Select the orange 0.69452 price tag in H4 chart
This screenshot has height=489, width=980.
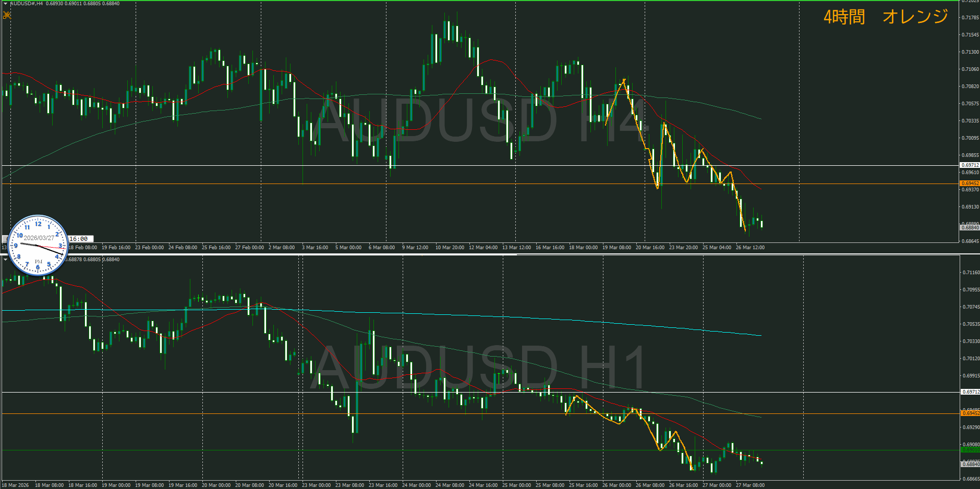coord(970,184)
